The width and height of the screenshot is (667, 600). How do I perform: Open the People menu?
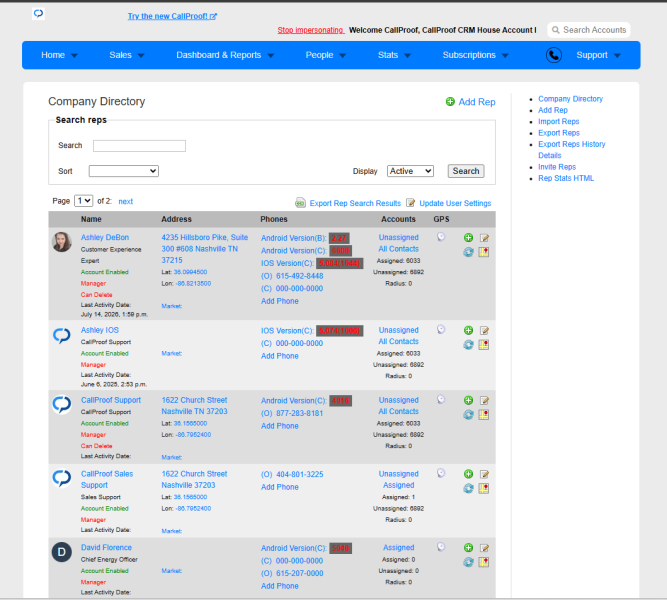[325, 55]
